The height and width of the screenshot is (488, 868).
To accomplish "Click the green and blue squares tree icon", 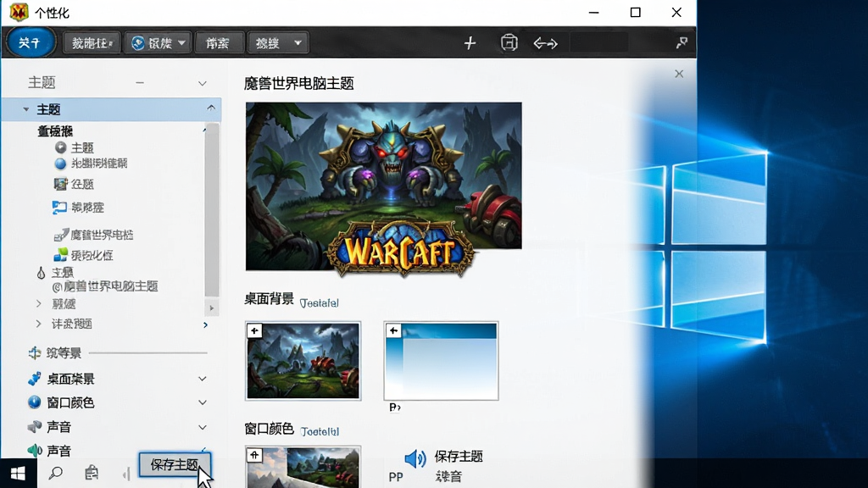I will click(x=60, y=255).
